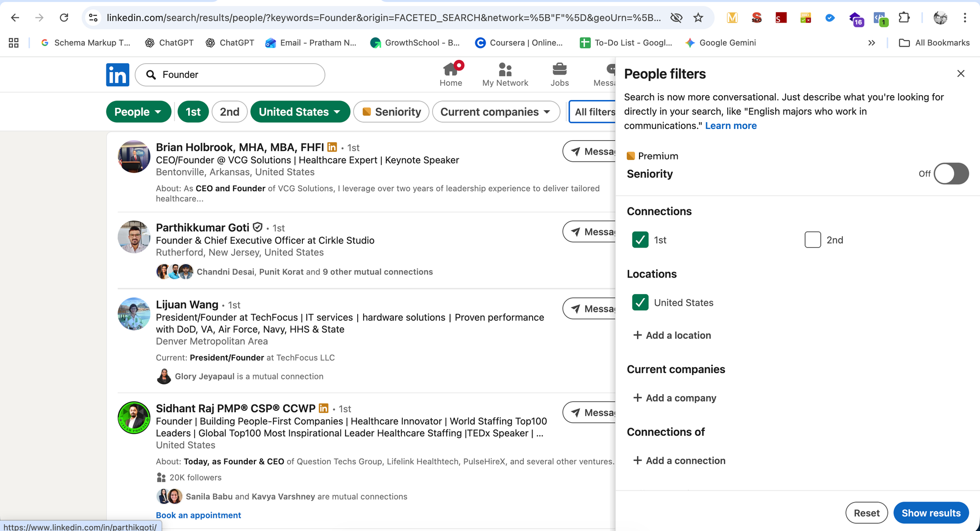
Task: Expand the Current companies dropdown
Action: click(x=495, y=112)
